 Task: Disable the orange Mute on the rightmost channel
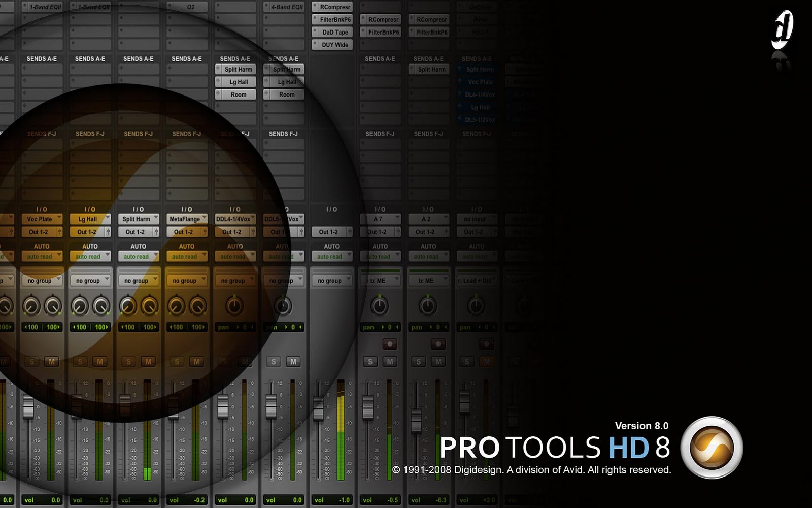(486, 362)
